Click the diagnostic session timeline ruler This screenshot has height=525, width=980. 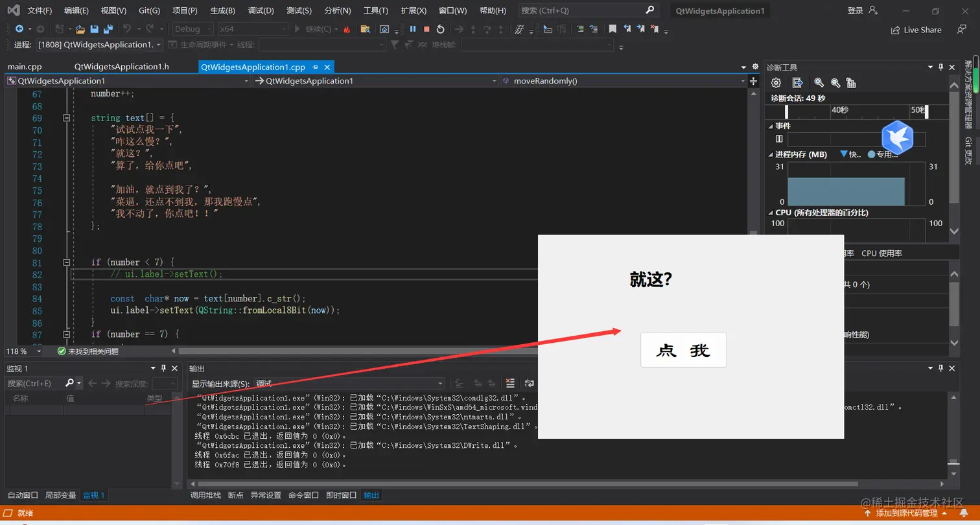pos(856,111)
